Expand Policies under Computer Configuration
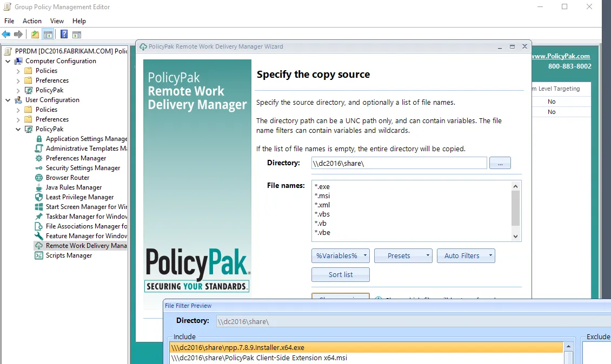Viewport: 611px width, 364px height. tap(18, 71)
